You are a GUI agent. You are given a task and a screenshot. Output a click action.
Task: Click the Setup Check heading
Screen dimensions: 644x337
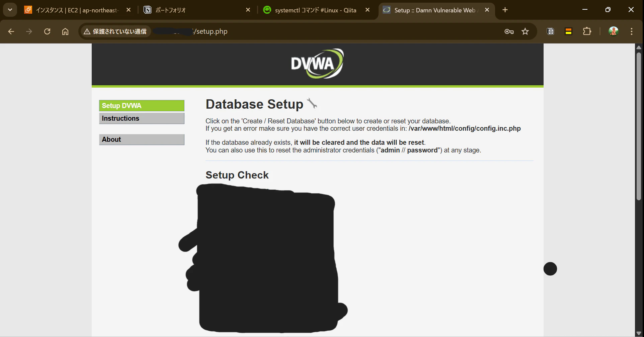point(237,175)
